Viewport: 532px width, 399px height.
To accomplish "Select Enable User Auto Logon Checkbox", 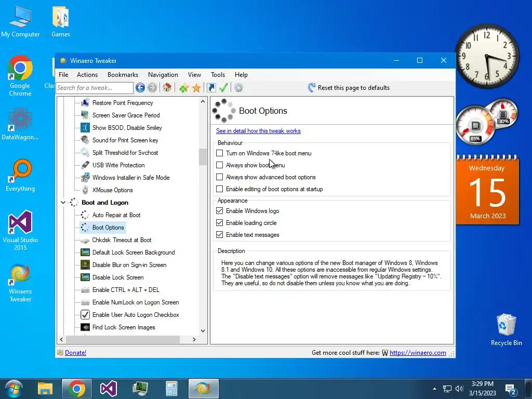I will [136, 315].
